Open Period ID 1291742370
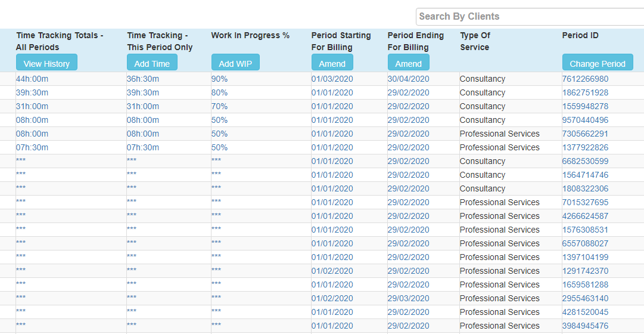The width and height of the screenshot is (644, 334). click(585, 271)
